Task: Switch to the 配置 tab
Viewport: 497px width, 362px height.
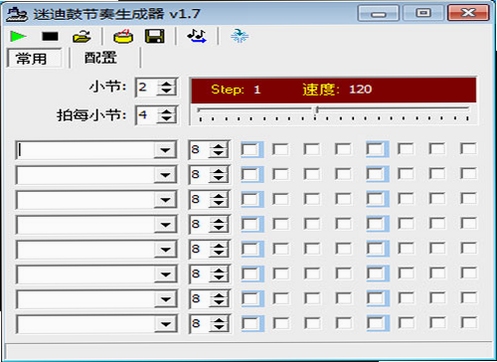Action: click(x=100, y=58)
